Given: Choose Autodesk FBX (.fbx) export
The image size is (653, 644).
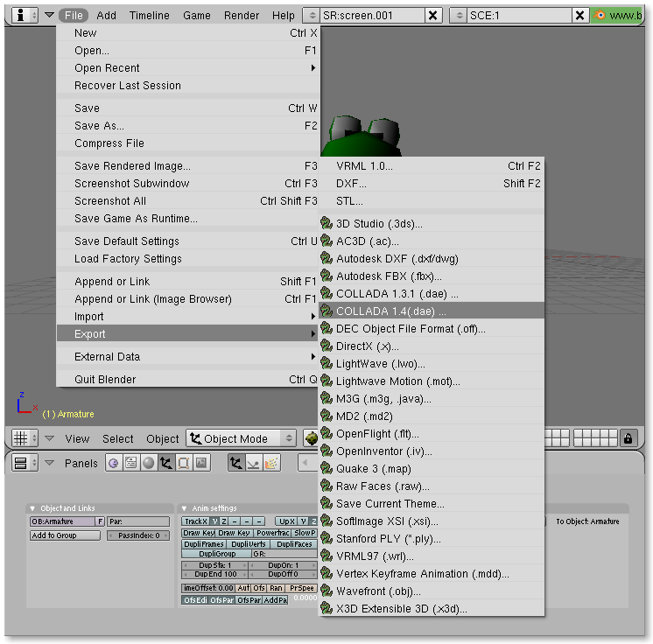Looking at the screenshot, I should tap(432, 276).
